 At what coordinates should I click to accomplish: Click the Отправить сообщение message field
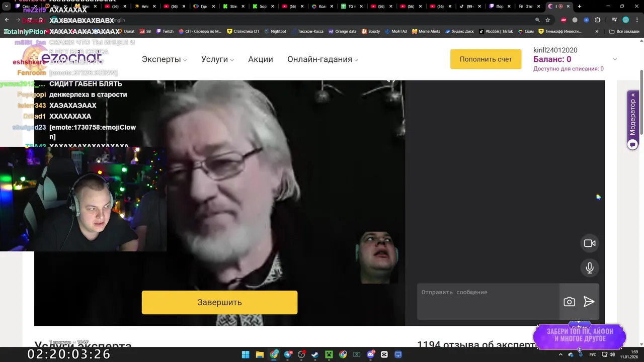(488, 301)
